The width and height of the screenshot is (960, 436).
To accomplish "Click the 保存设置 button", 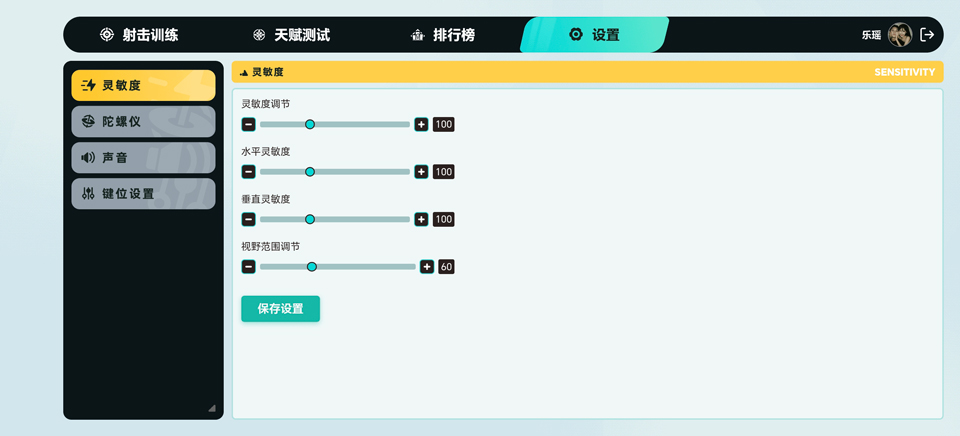I will click(x=280, y=309).
